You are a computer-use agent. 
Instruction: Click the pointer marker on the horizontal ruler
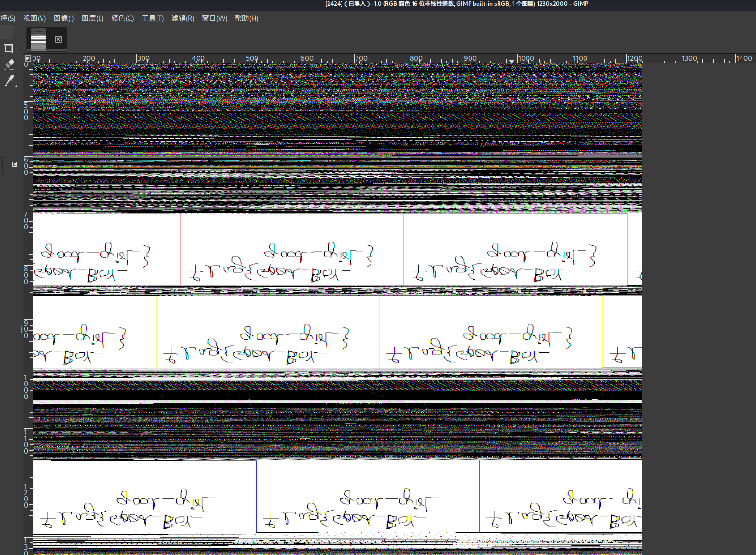tap(511, 61)
